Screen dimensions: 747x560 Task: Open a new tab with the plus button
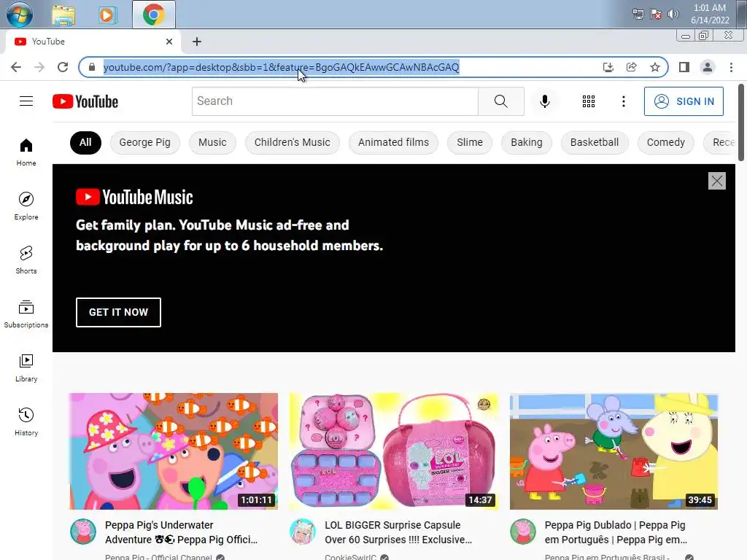(197, 42)
